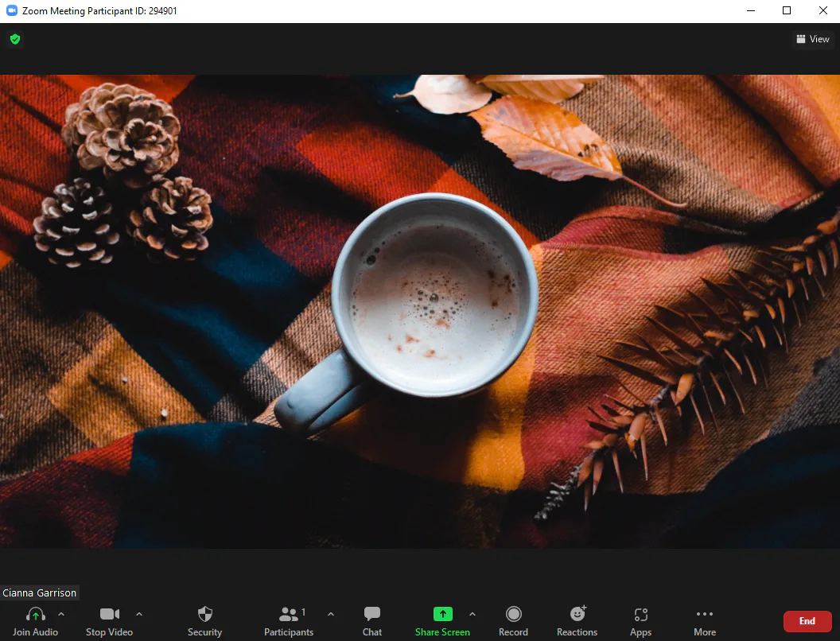Screen dimensions: 840x641
Task: Expand audio options chevron next to Join Audio
Action: tap(61, 614)
